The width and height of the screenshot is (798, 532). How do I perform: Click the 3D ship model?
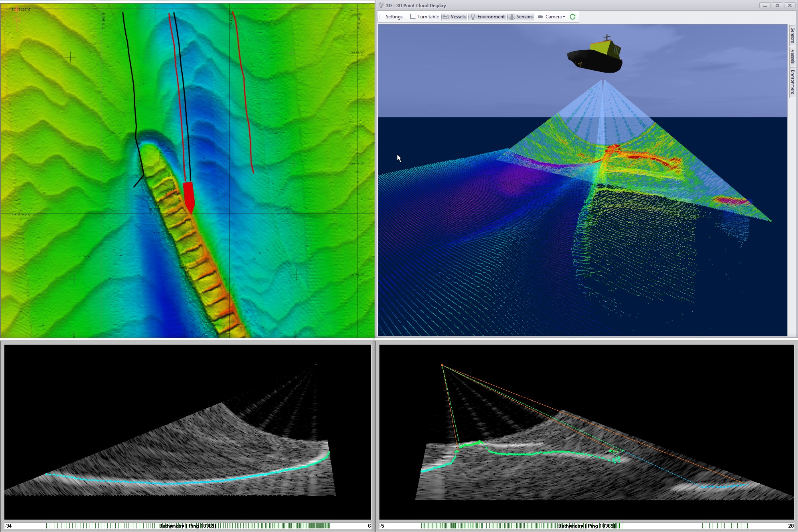595,57
